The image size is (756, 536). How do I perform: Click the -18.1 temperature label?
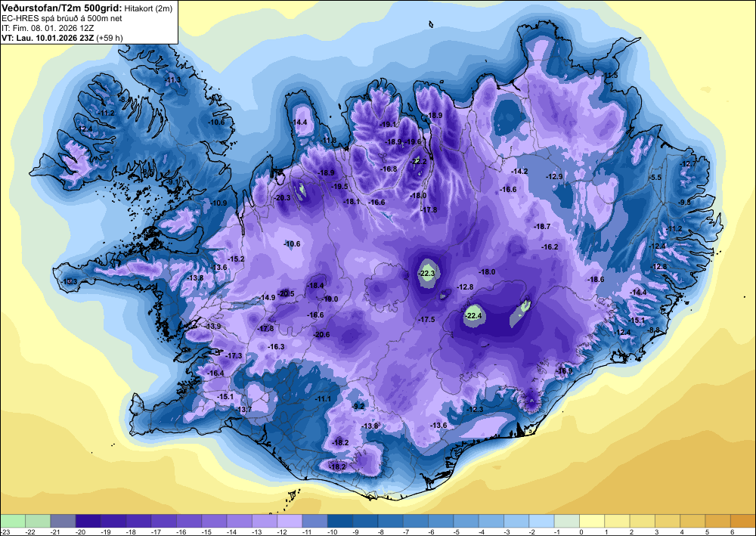[352, 202]
